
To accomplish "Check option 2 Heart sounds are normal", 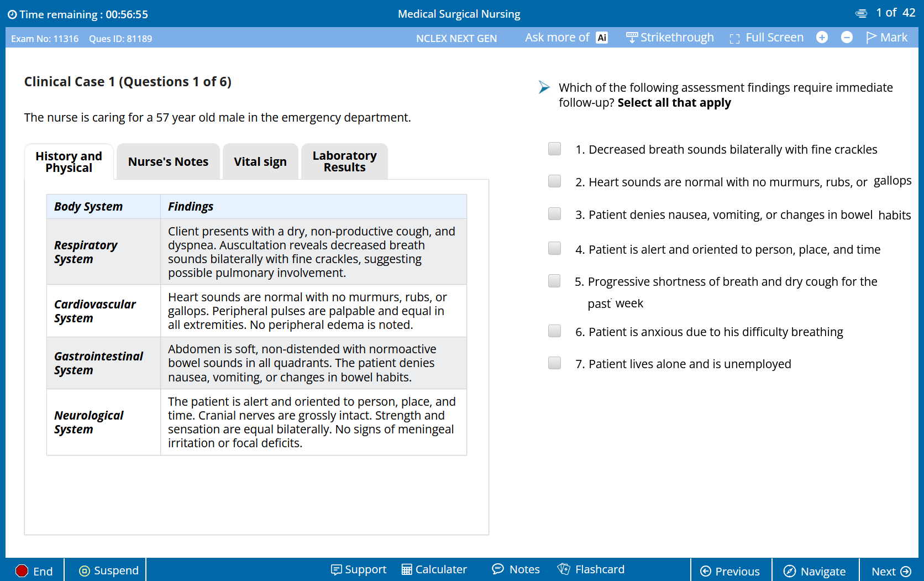I will 554,181.
